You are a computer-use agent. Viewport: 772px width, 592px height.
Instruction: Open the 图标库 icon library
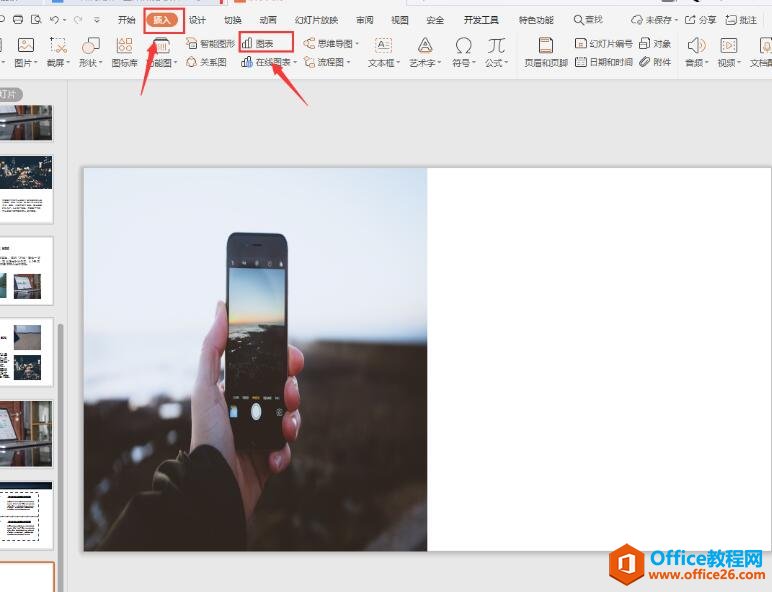(124, 46)
